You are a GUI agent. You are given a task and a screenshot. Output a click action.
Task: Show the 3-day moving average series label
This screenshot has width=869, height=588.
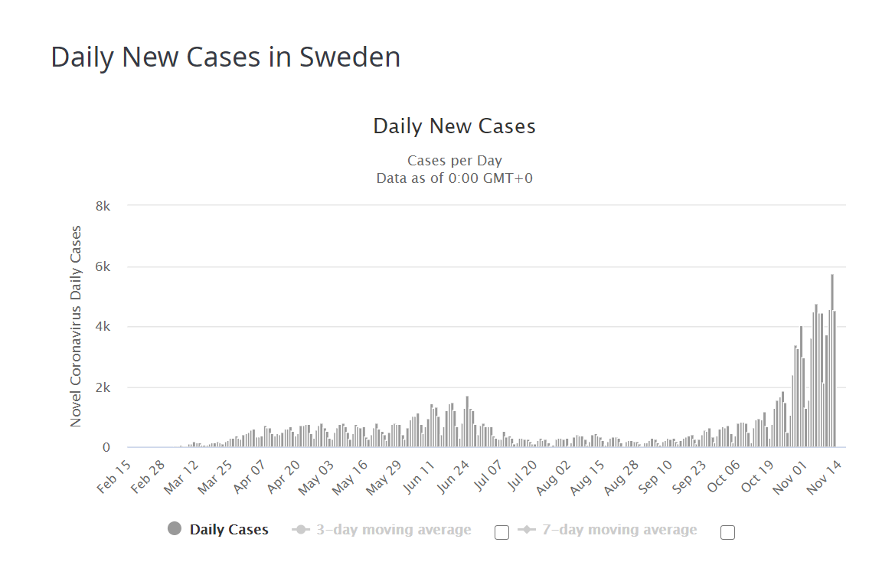click(x=394, y=530)
